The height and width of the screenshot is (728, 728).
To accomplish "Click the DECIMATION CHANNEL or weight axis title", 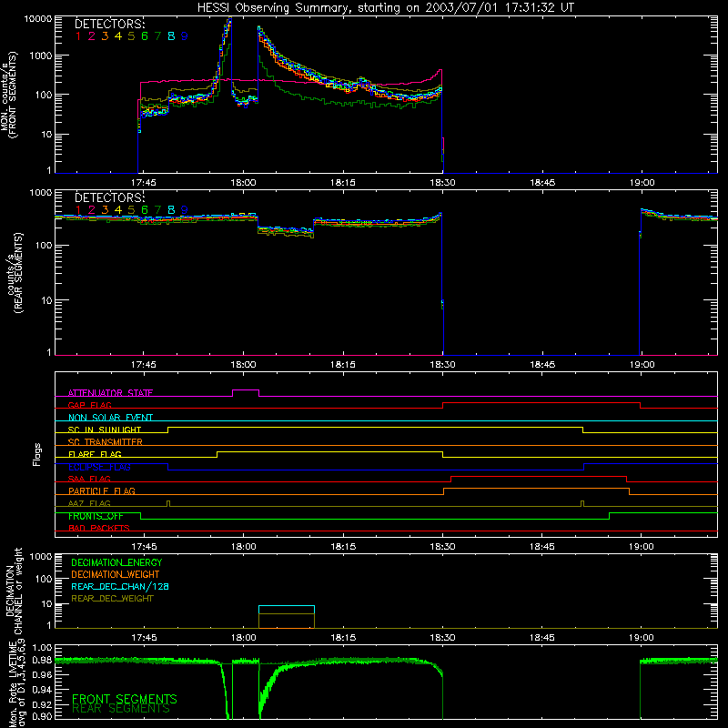I will [x=14, y=592].
